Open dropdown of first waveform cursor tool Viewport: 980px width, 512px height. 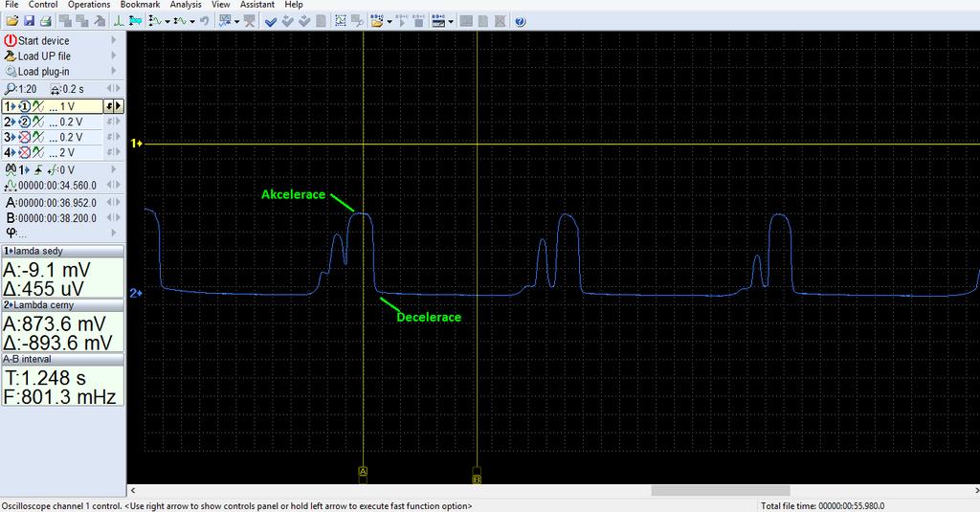pyautogui.click(x=167, y=22)
